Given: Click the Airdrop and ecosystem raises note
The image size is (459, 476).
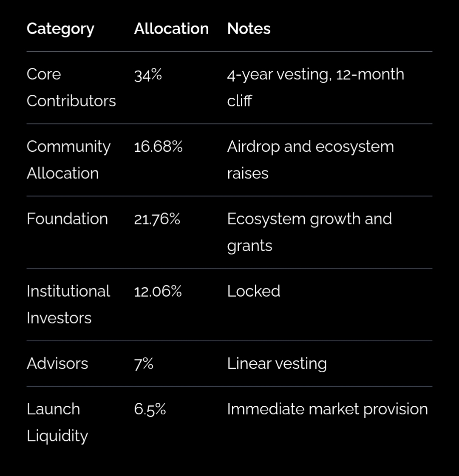Looking at the screenshot, I should pos(310,160).
